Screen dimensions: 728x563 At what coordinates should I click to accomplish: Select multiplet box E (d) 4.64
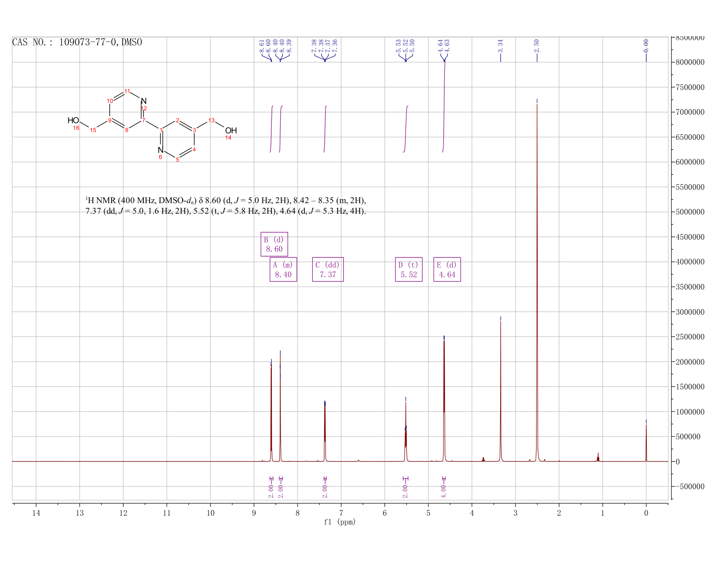click(x=447, y=269)
